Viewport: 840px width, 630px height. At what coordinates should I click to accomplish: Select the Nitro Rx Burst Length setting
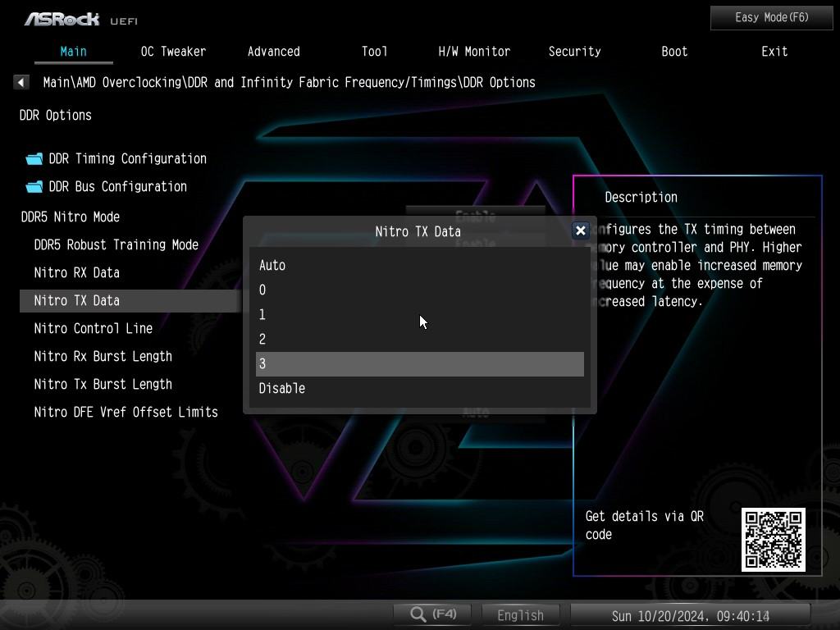pyautogui.click(x=103, y=356)
